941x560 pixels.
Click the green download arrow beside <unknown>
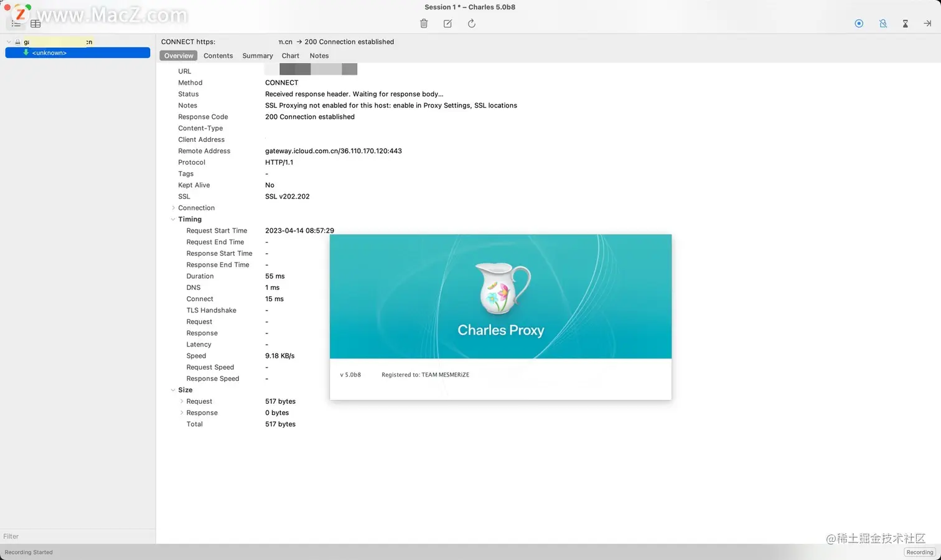26,53
